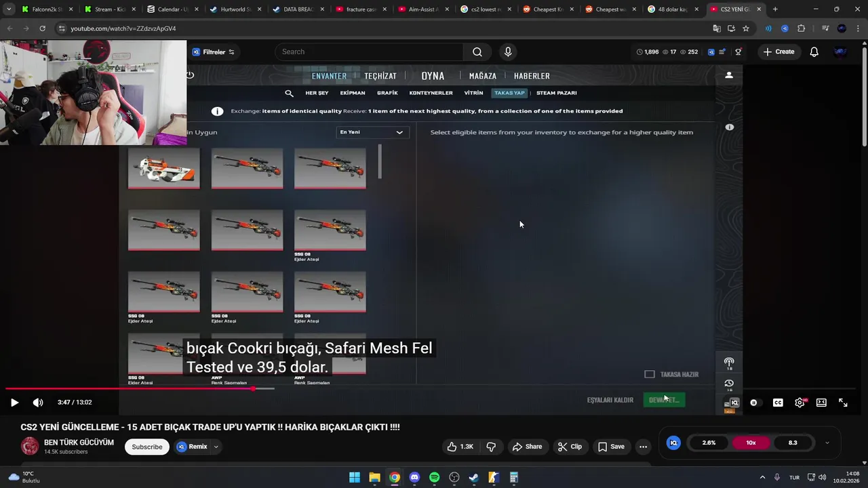Reload the page with the refresh button

[42, 28]
